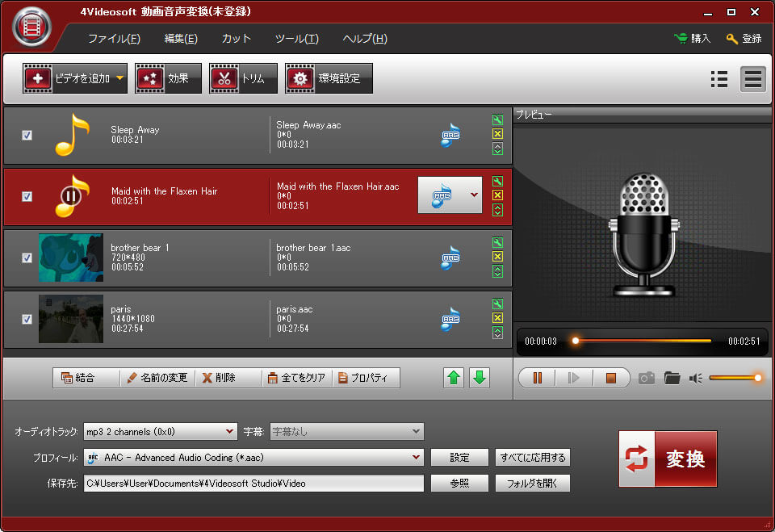Click the AAC format icon for Sleep Away
Screen dimensions: 775x532
click(450, 135)
